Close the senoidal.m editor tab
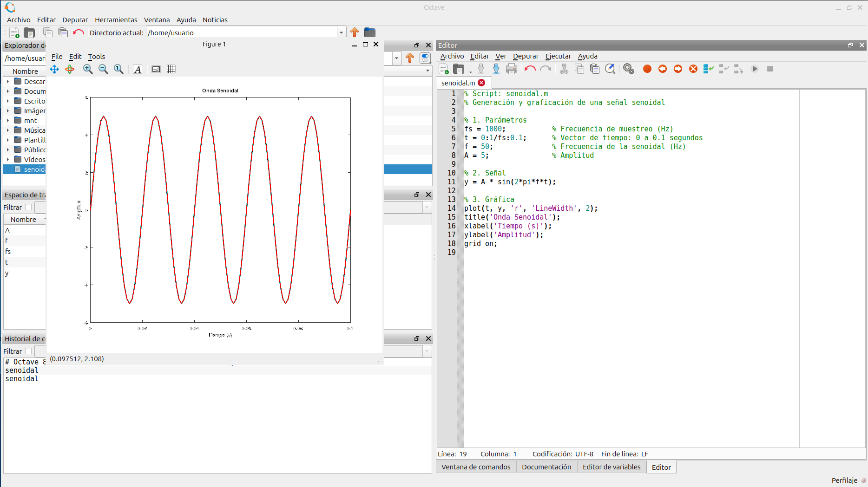The width and height of the screenshot is (868, 487). point(481,83)
